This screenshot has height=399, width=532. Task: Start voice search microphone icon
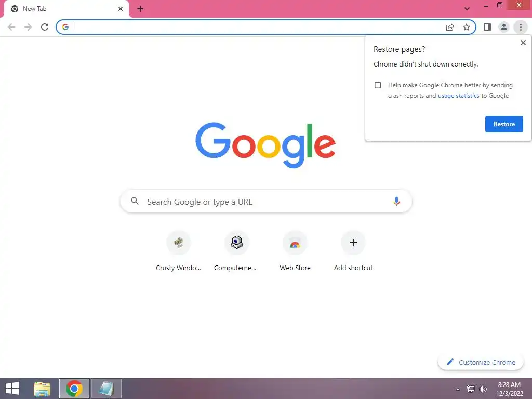[x=396, y=201]
